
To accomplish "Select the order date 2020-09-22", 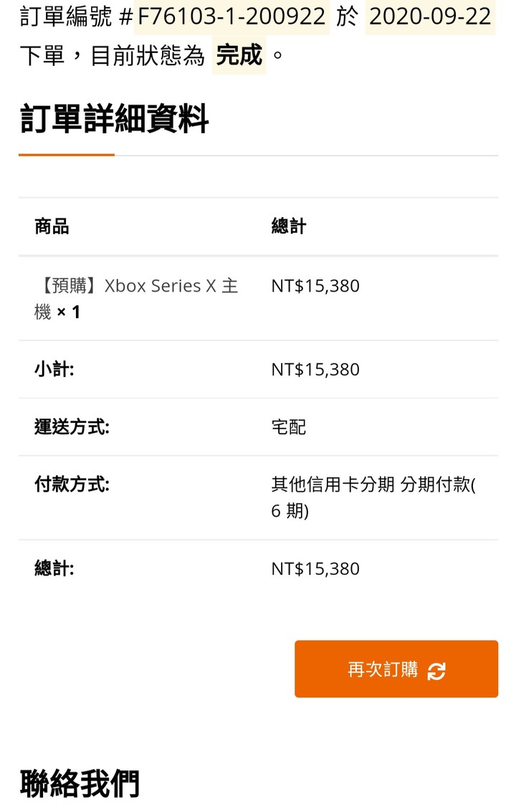I will (430, 16).
